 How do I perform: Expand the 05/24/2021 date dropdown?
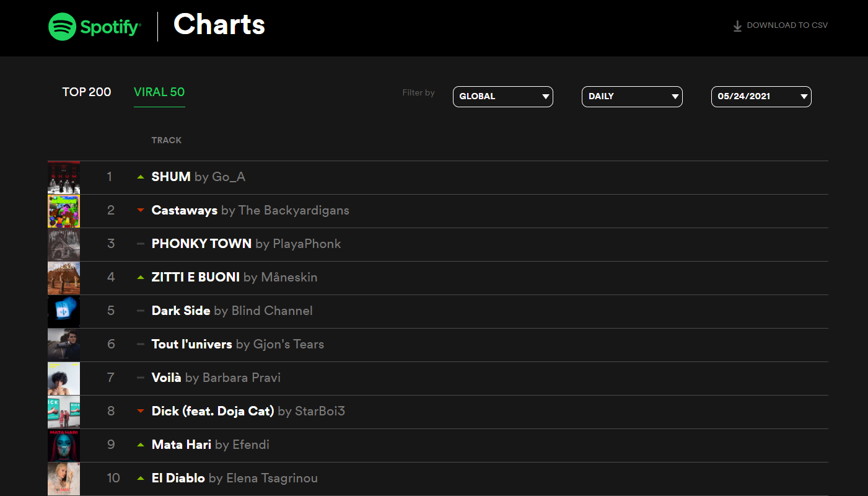pos(761,97)
